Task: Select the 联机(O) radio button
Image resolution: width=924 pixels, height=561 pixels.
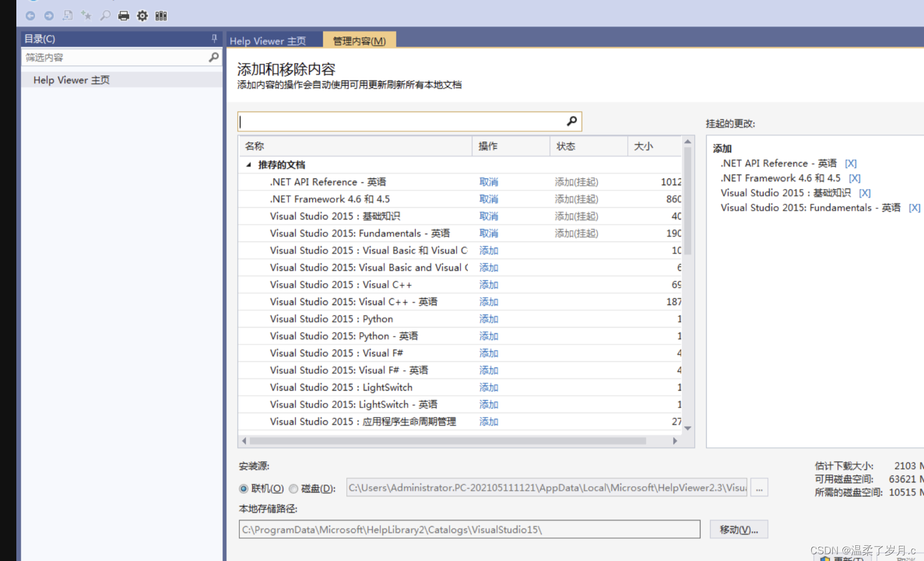Action: (244, 488)
